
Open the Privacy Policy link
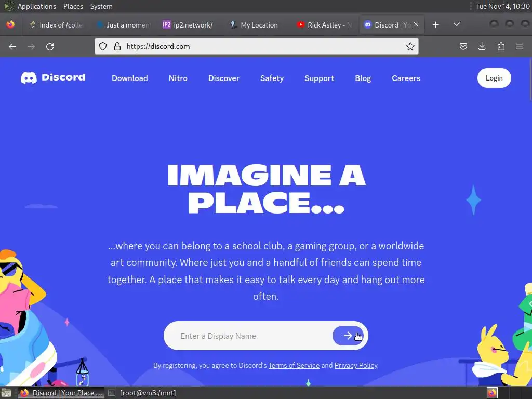(355, 365)
